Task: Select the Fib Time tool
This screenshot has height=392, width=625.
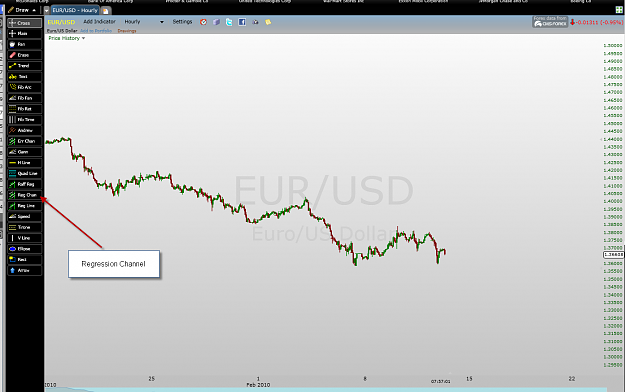Action: [24, 120]
